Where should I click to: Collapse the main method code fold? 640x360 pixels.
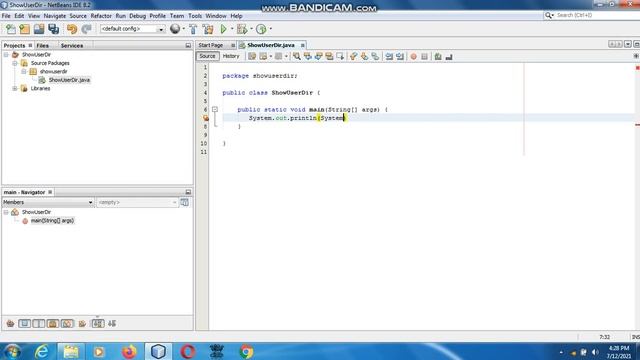click(x=215, y=109)
